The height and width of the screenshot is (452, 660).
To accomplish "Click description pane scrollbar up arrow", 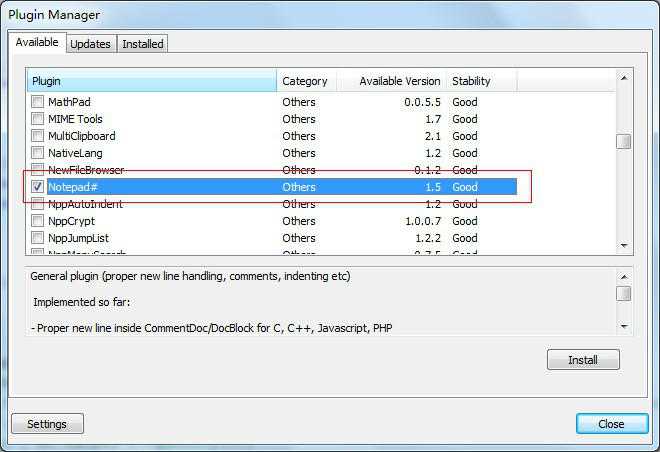I will (624, 277).
